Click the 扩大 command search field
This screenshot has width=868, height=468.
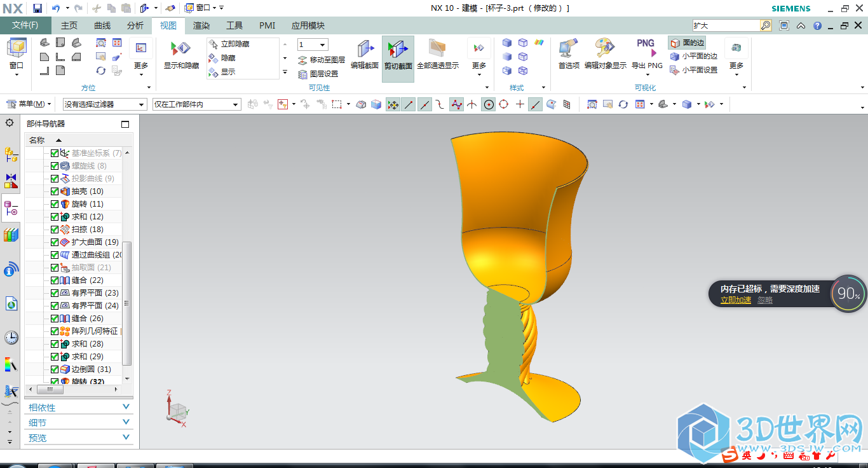726,25
